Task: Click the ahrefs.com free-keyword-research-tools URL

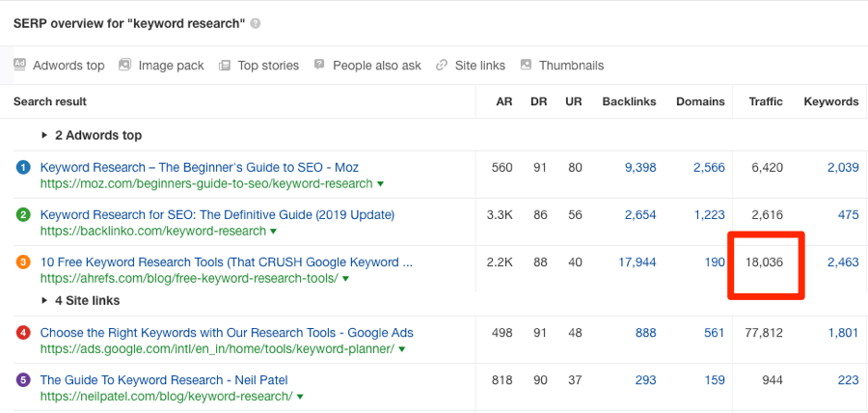Action: pyautogui.click(x=189, y=279)
